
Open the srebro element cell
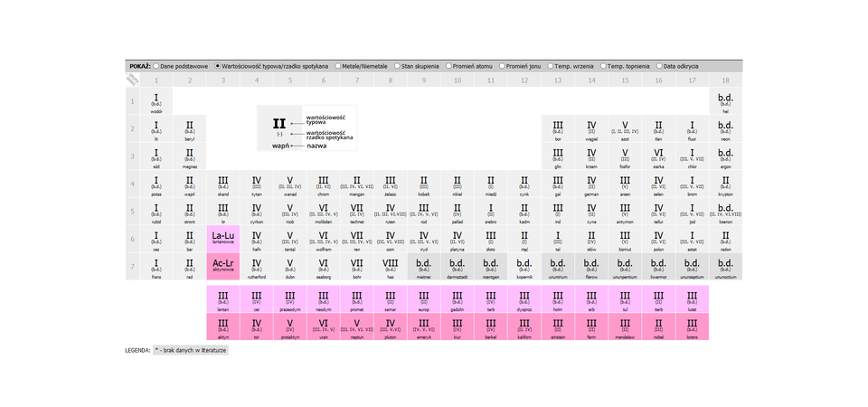(x=491, y=212)
